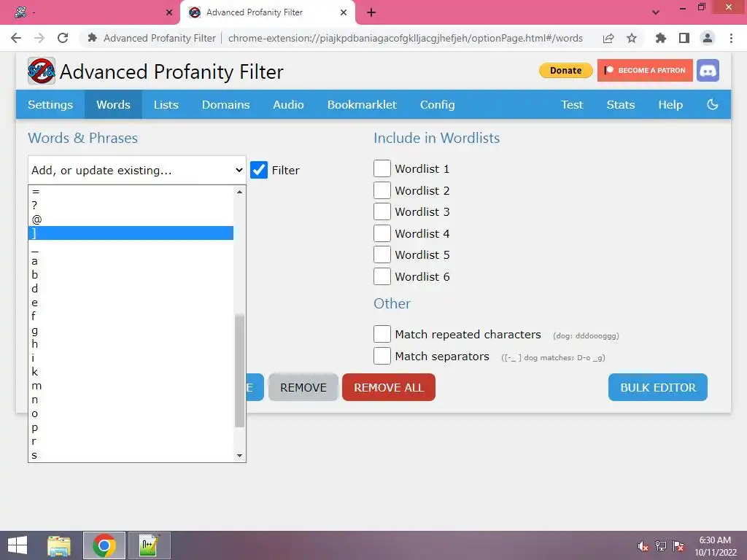Click the taskbar clock showing 6:30 AM
This screenshot has height=560, width=747.
(715, 545)
